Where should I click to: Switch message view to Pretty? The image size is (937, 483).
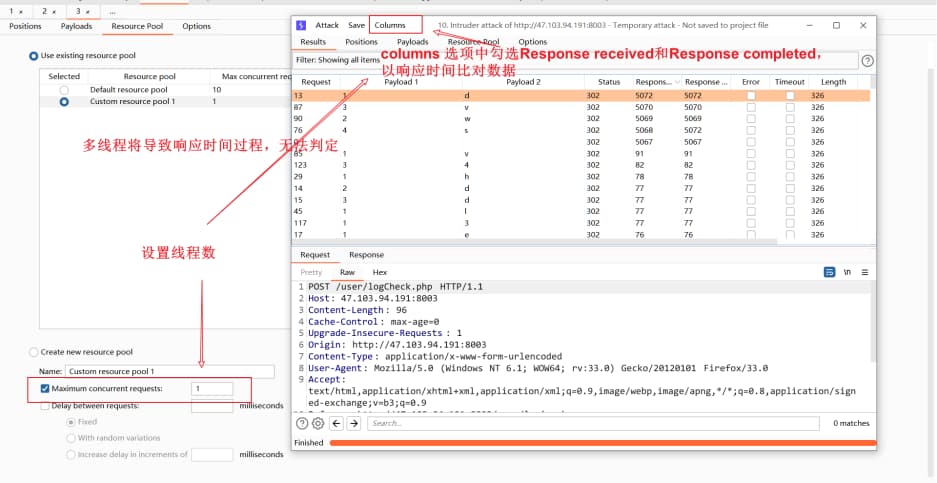311,272
